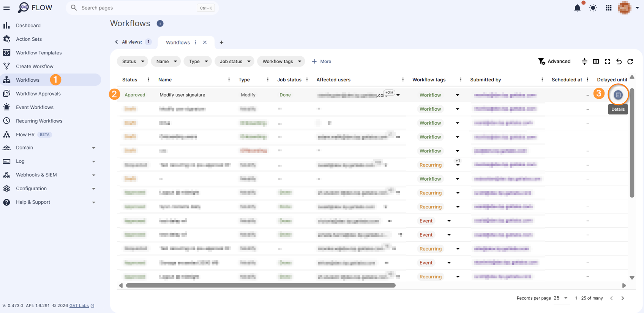Select the Workflows view tab
Viewport: 644px width, 313px height.
tap(178, 43)
